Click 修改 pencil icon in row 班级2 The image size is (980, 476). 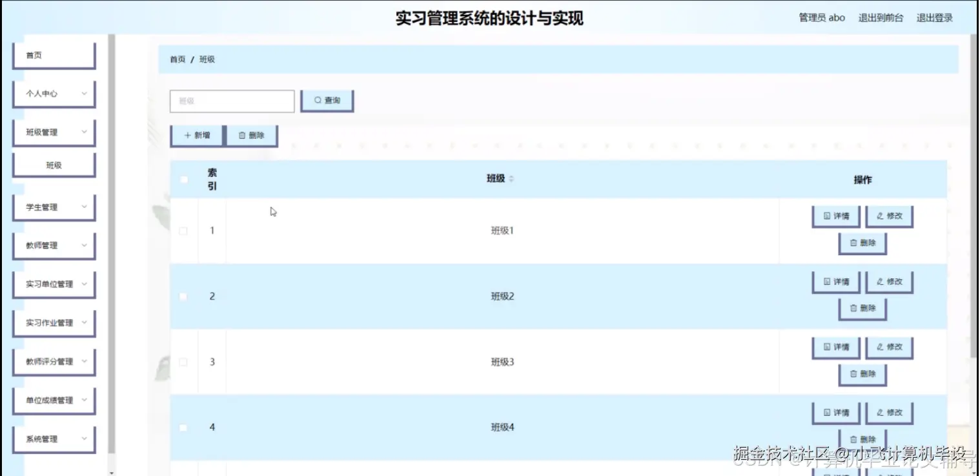880,282
